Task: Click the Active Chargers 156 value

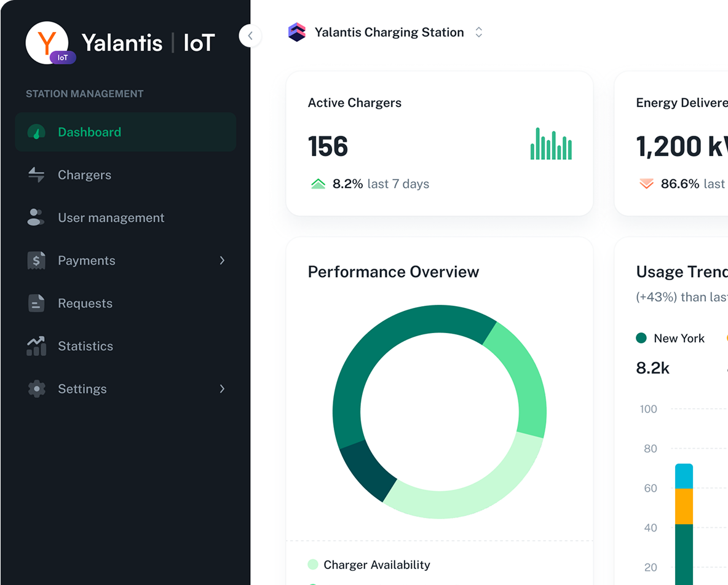Action: click(328, 147)
